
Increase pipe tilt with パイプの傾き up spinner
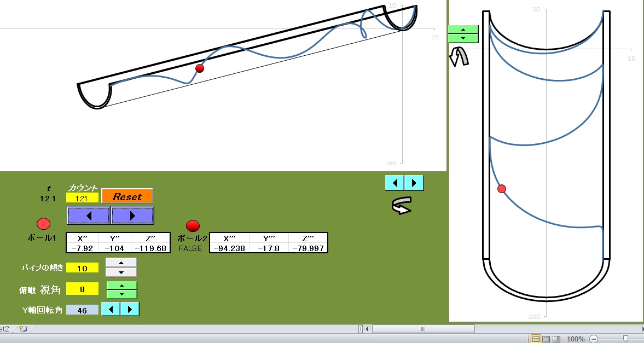pos(121,263)
